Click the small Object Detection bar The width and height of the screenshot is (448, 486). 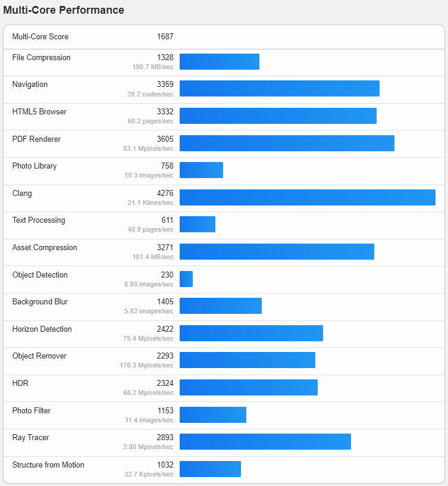(186, 279)
